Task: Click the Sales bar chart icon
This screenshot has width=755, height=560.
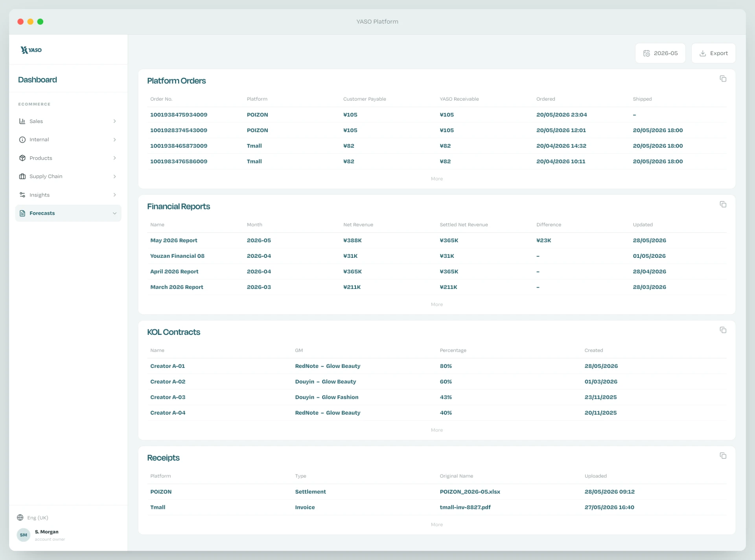Action: [22, 121]
